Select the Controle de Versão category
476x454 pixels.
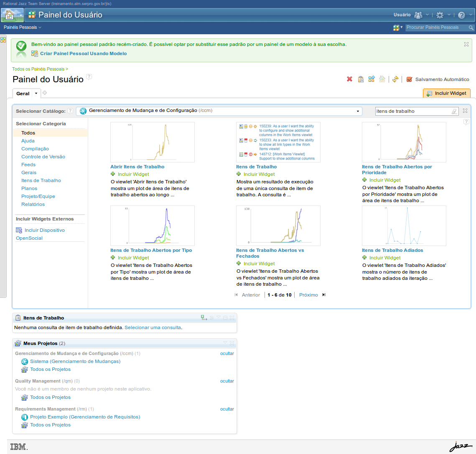[43, 157]
